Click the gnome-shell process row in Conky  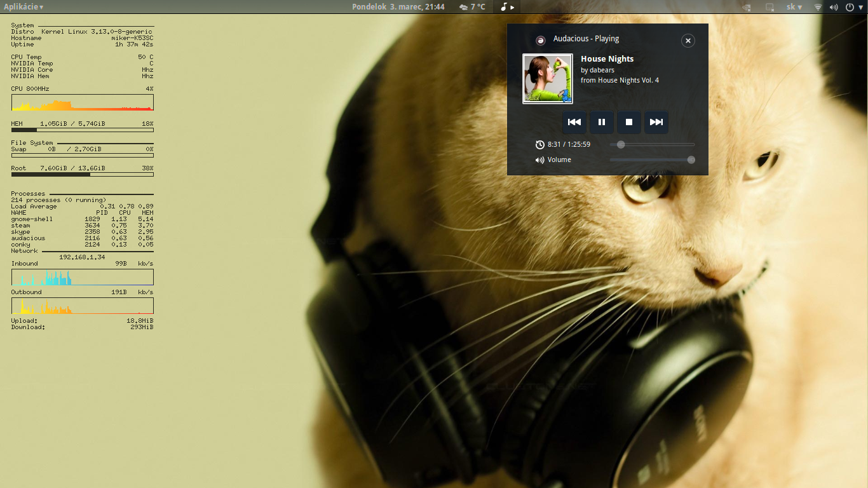click(x=82, y=219)
